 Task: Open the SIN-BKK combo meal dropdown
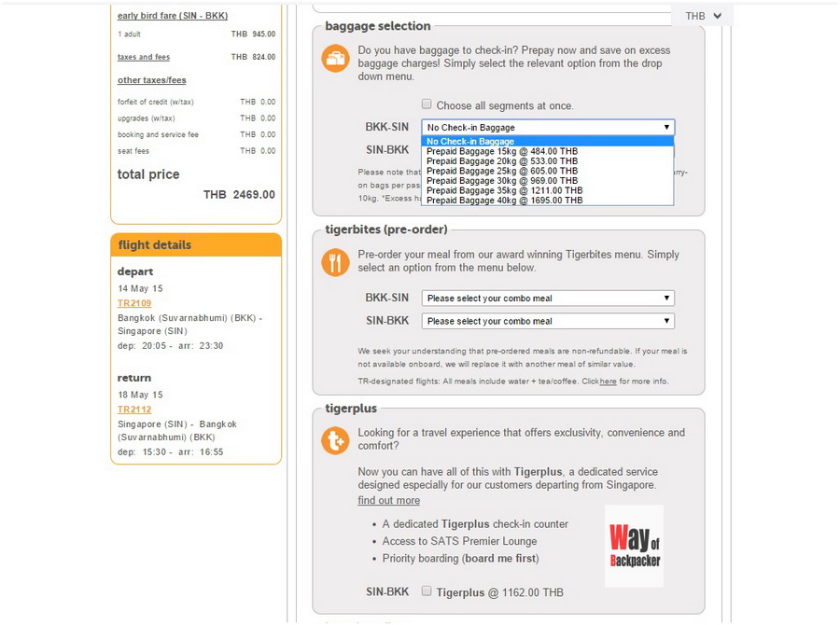tap(548, 321)
